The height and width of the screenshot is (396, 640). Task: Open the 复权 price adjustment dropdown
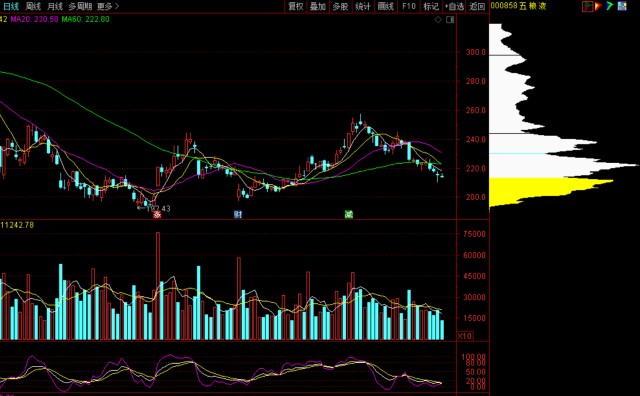296,6
